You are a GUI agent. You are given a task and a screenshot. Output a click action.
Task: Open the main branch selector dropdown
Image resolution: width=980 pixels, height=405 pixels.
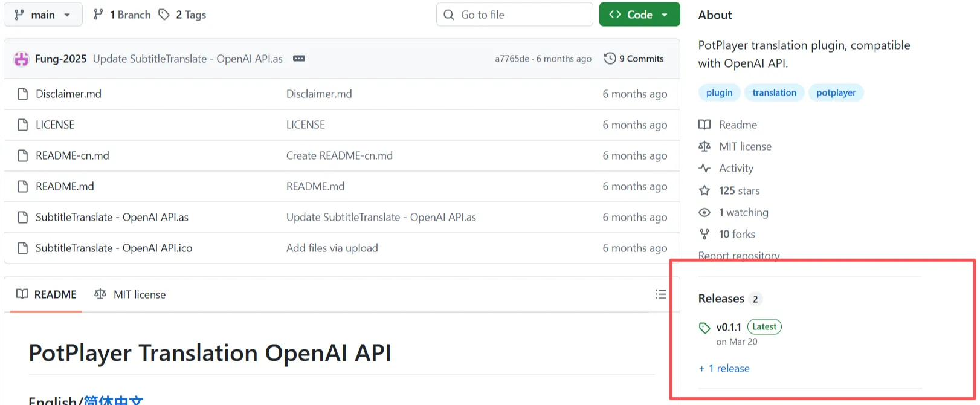point(42,15)
